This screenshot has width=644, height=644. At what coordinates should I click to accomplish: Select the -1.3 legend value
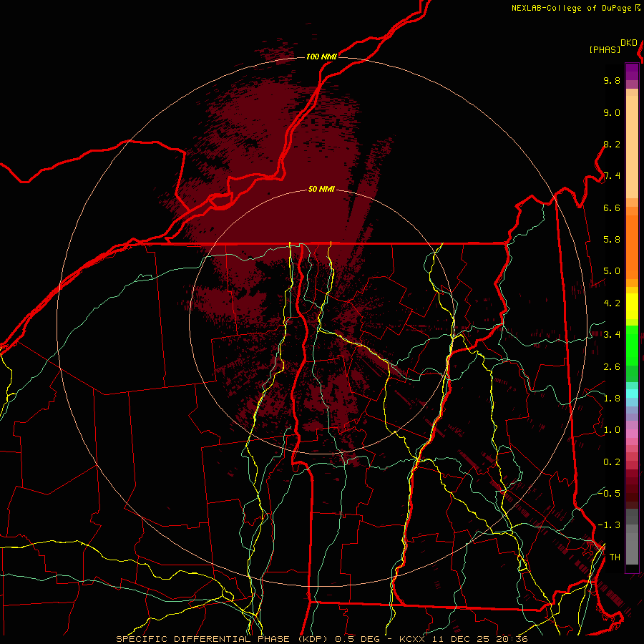coord(609,526)
